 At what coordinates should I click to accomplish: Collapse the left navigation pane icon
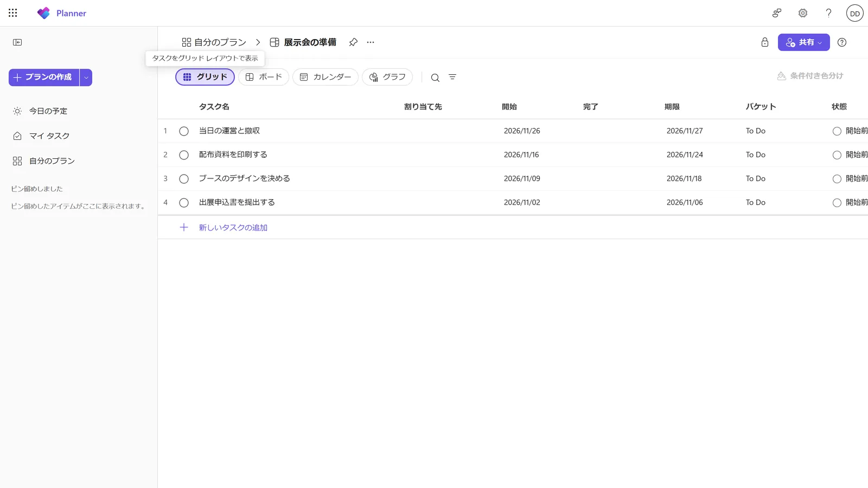[17, 42]
